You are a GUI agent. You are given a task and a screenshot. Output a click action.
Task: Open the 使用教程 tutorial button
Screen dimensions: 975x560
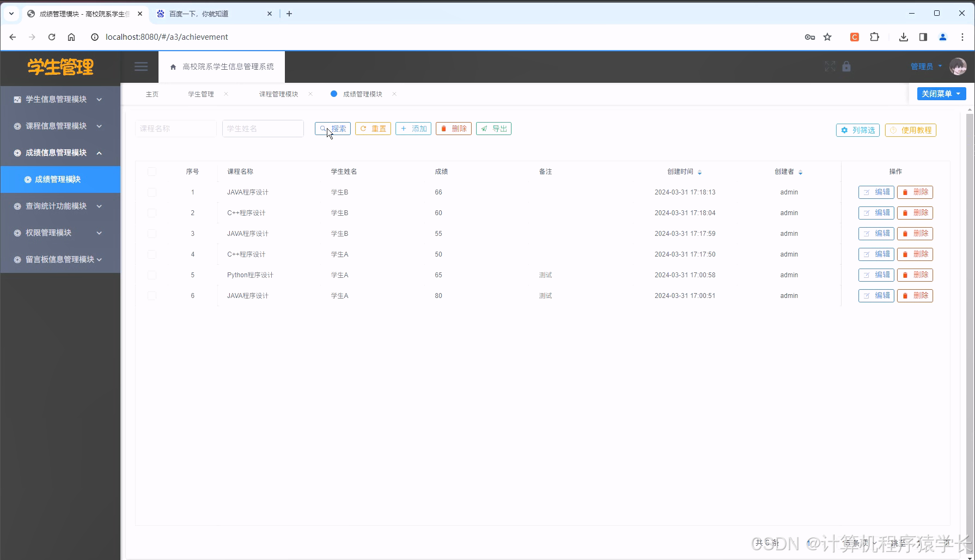click(911, 130)
